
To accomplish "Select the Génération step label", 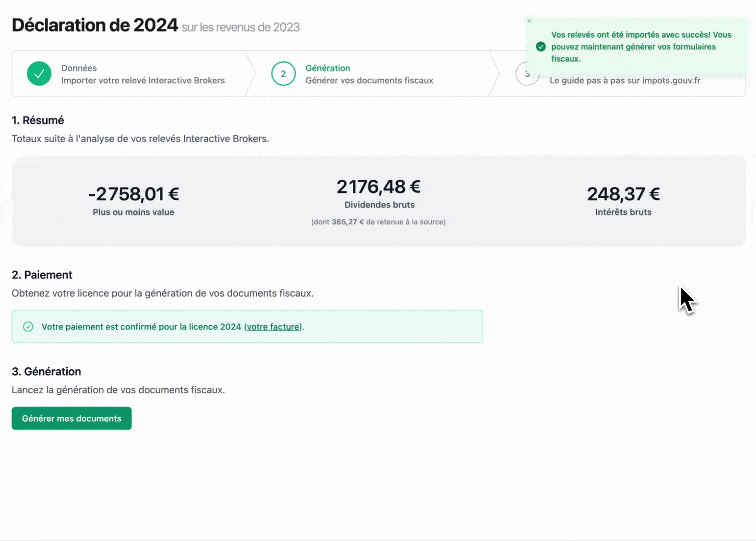I will pos(327,68).
